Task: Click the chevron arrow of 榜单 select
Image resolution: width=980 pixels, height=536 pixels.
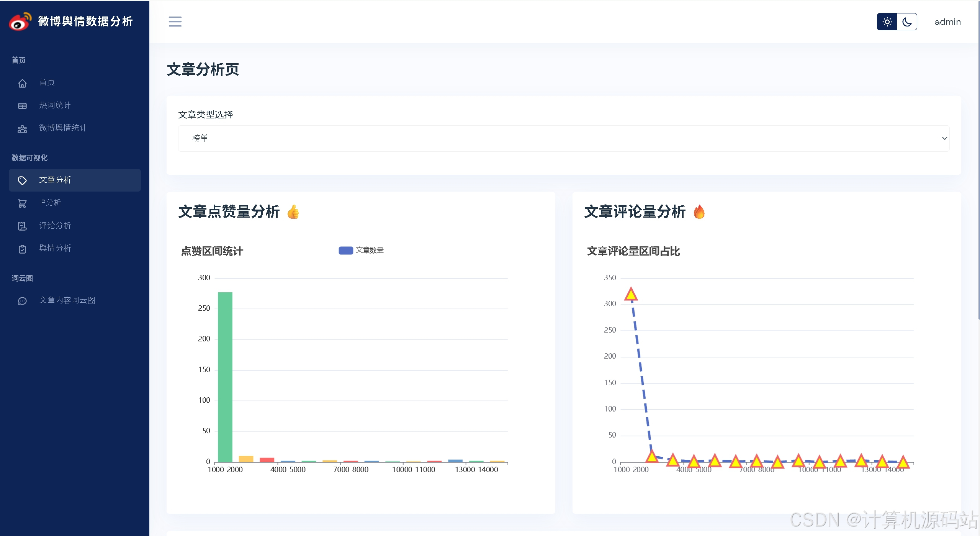Action: tap(944, 138)
